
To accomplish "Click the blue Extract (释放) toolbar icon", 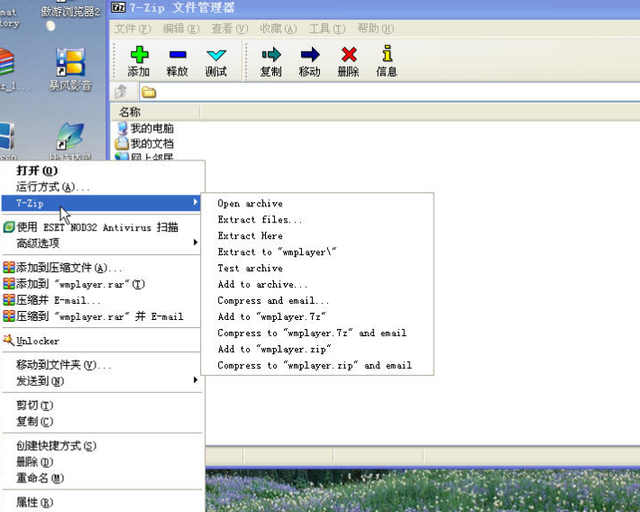I will [x=178, y=54].
